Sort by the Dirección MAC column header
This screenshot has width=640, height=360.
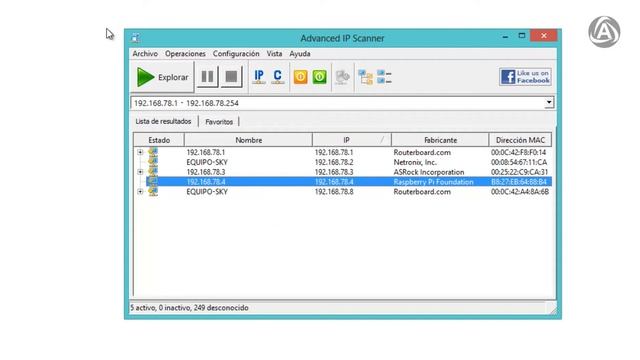pos(520,140)
